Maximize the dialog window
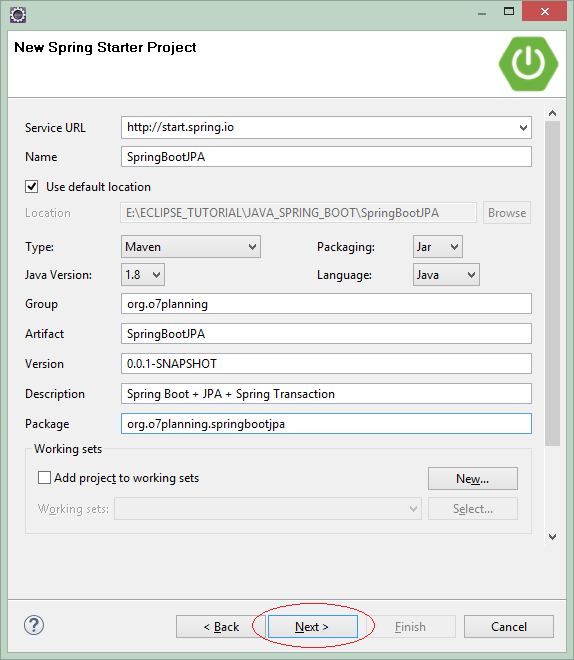 509,11
